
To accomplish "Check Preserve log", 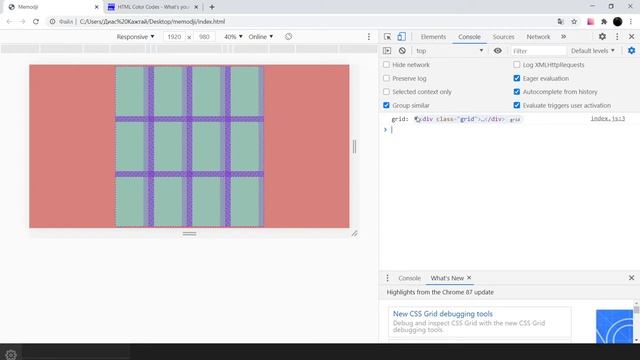I will coord(386,78).
